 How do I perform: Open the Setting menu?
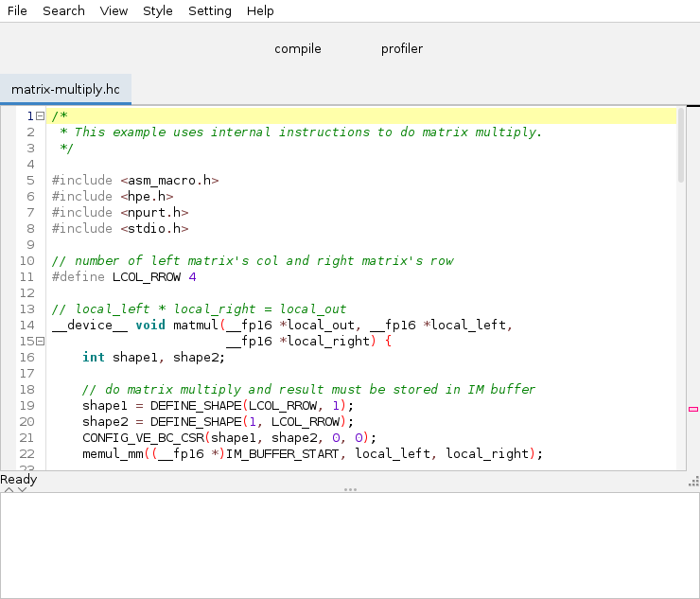click(209, 11)
